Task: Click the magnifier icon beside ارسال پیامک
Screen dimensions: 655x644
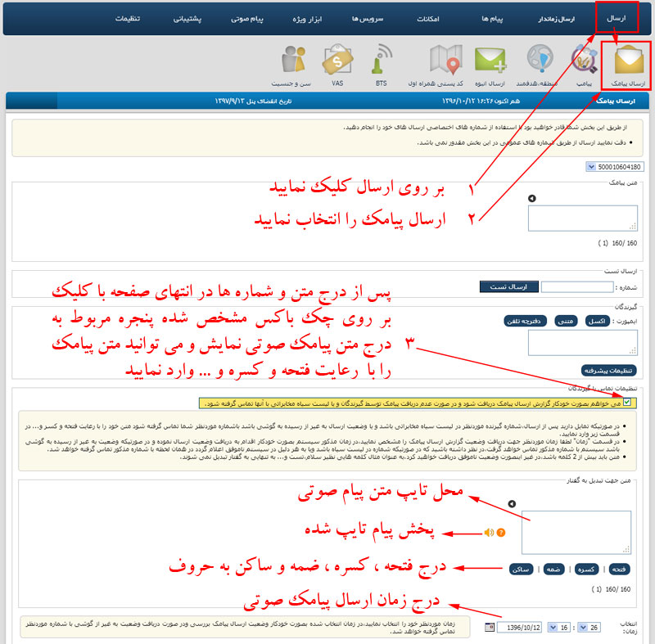Action: click(x=585, y=61)
